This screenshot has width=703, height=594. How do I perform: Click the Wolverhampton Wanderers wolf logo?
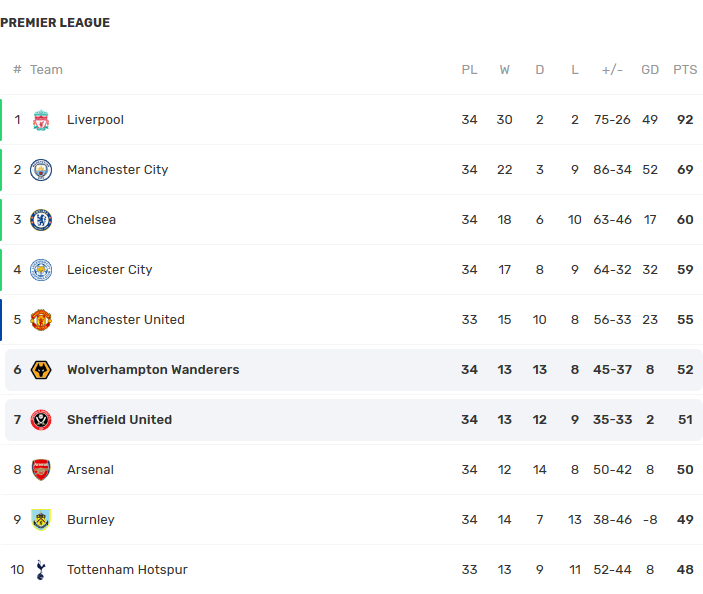41,370
